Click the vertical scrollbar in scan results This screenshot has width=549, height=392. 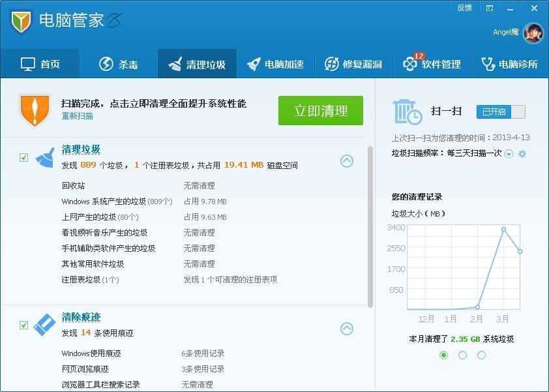point(370,222)
